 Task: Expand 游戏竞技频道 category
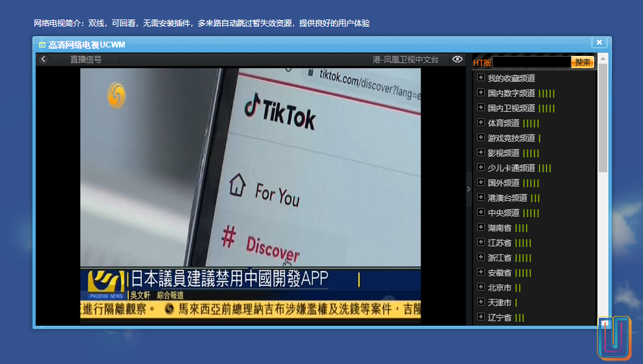coord(481,137)
